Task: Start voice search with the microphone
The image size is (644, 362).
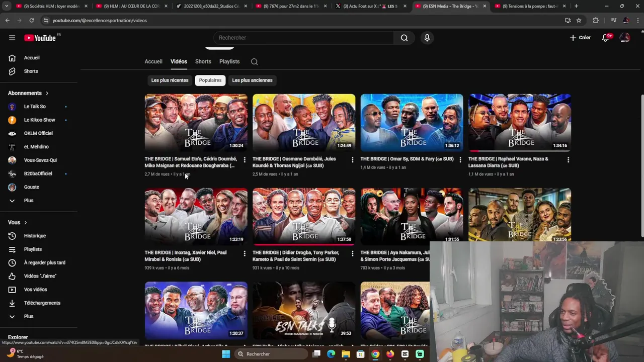Action: pyautogui.click(x=427, y=38)
